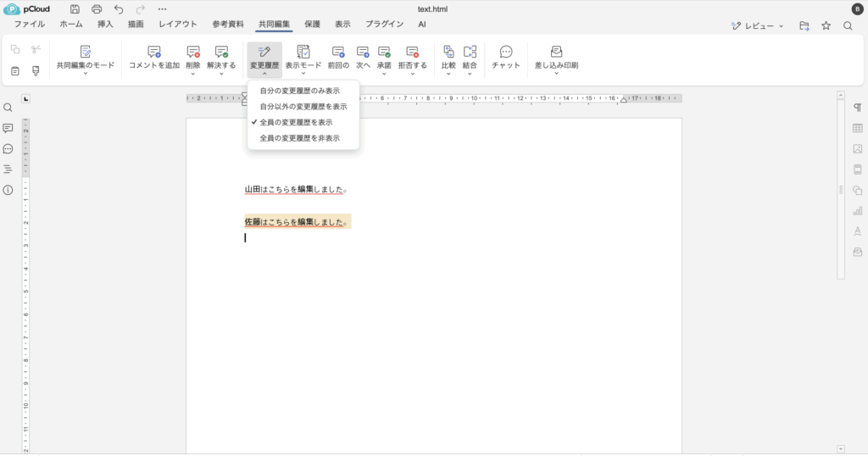Select 自分以外の変更履歴を表示 option
Image resolution: width=868 pixels, height=456 pixels.
coord(303,106)
